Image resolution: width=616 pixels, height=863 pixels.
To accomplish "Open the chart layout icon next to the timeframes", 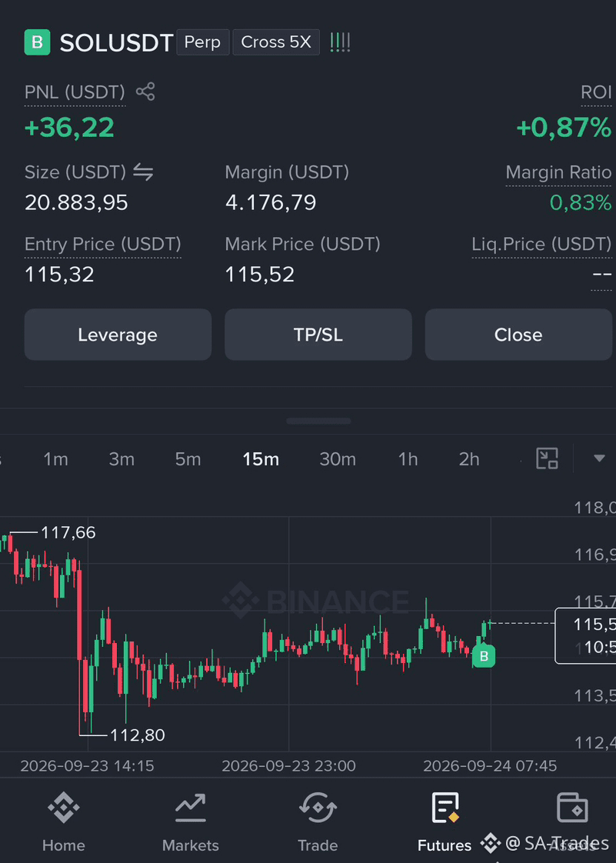I will pyautogui.click(x=548, y=458).
